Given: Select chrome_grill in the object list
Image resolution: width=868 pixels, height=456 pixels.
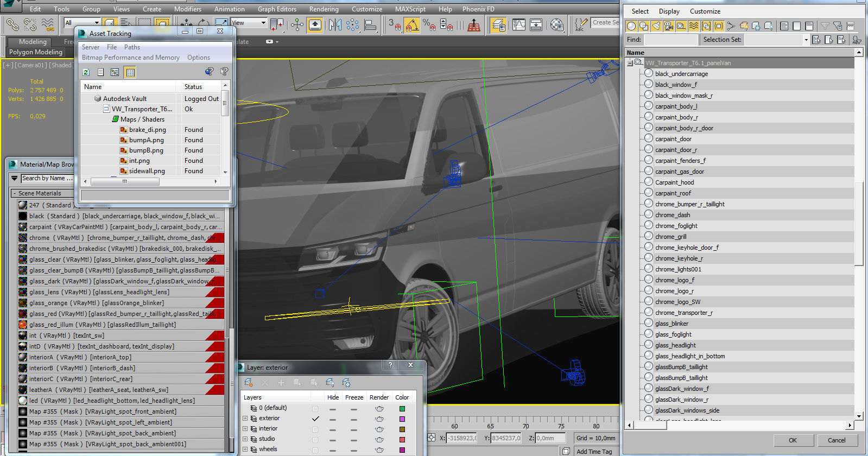Looking at the screenshot, I should (x=670, y=237).
